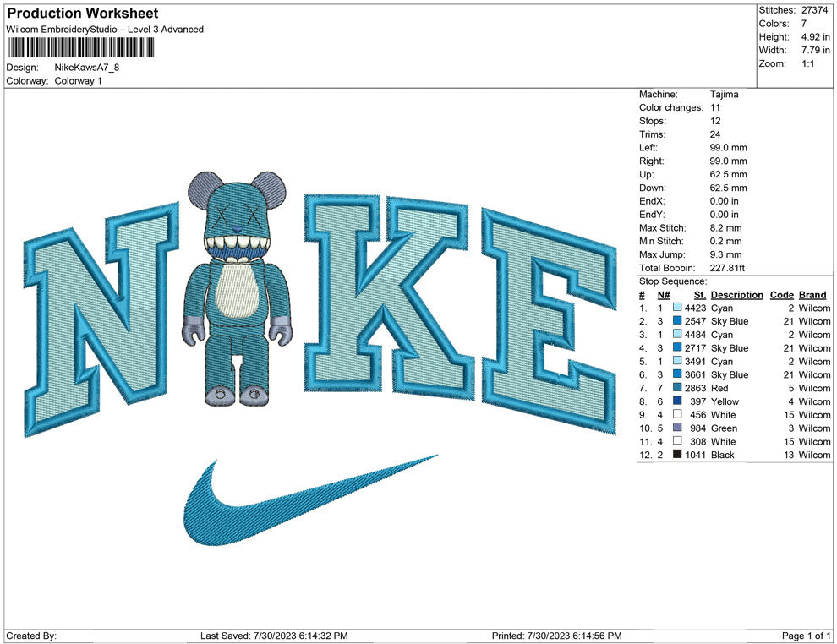Click the embroidered letter N
Image resolution: width=837 pixels, height=644 pixels.
point(101,320)
